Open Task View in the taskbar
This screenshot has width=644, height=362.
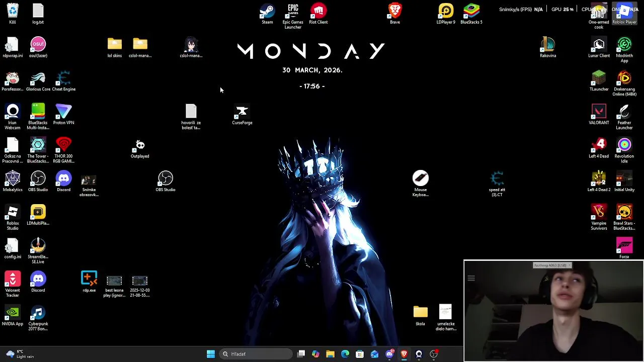tap(301, 354)
